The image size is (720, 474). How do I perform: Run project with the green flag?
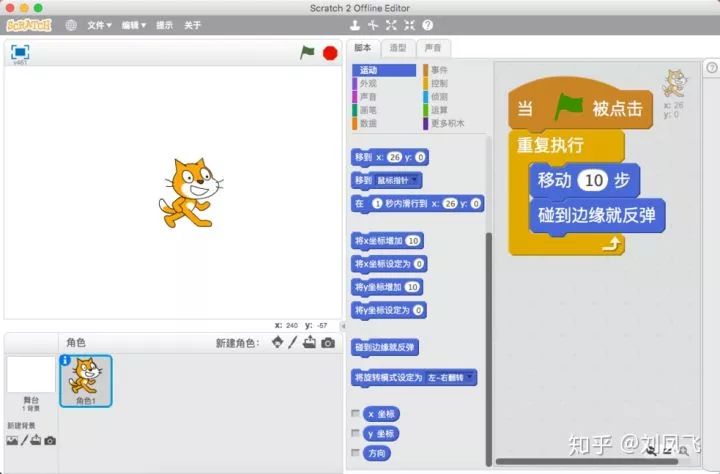click(307, 52)
